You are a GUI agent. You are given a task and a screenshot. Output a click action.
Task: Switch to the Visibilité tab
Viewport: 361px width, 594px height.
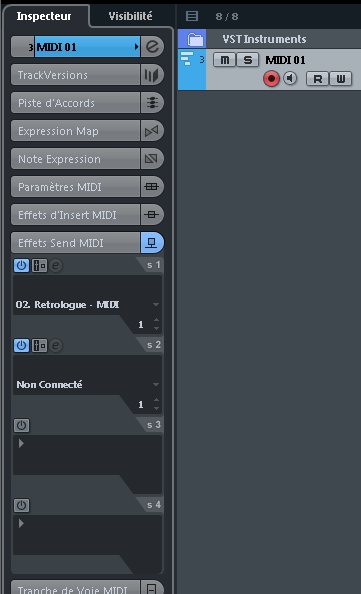pos(130,16)
